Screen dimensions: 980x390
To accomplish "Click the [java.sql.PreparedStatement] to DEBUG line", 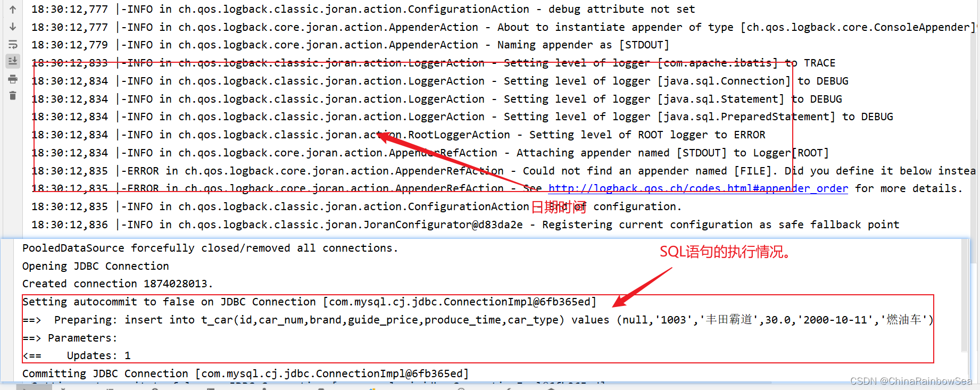I will pyautogui.click(x=462, y=117).
